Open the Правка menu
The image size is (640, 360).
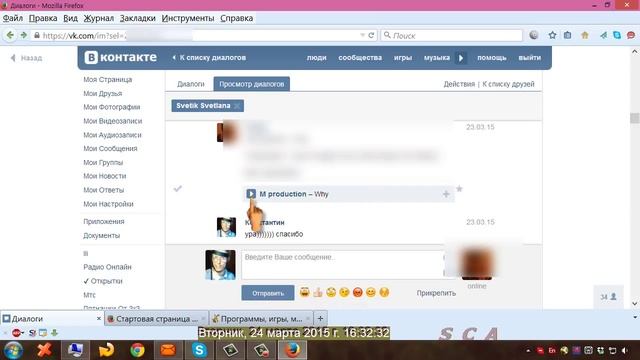[43, 18]
